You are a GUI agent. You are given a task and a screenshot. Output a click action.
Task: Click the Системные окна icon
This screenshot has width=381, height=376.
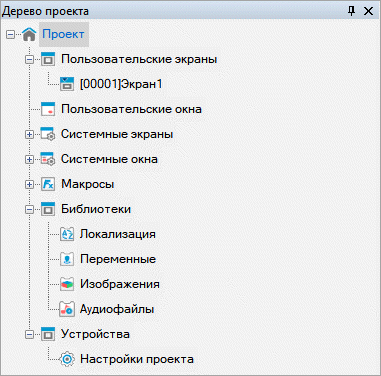(48, 159)
